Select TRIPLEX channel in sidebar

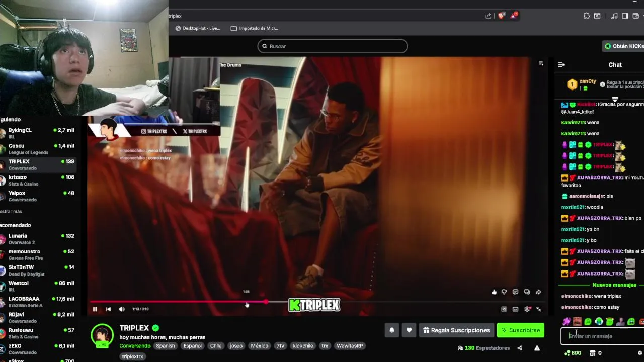(x=38, y=164)
